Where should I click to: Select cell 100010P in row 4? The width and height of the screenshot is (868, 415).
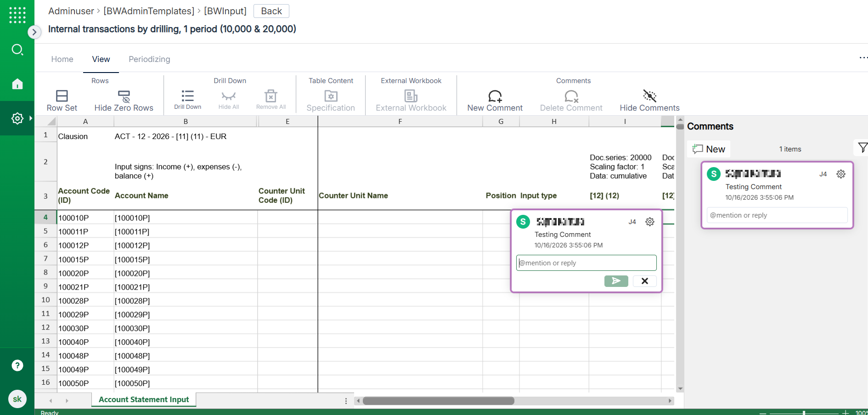85,218
